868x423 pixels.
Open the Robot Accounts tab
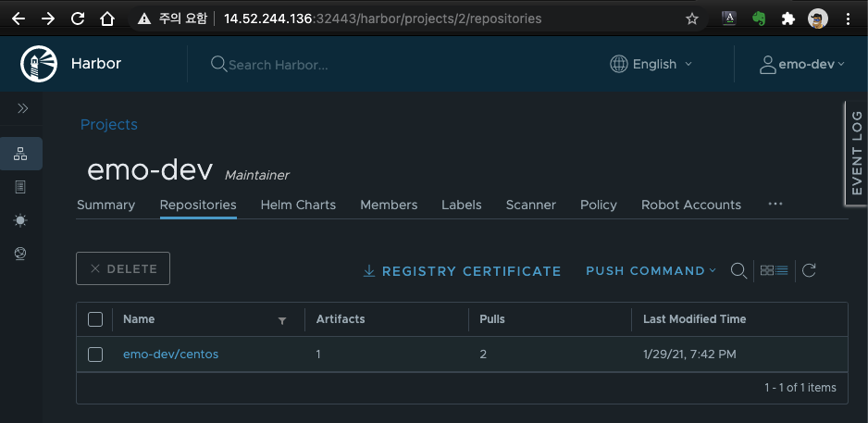[691, 205]
